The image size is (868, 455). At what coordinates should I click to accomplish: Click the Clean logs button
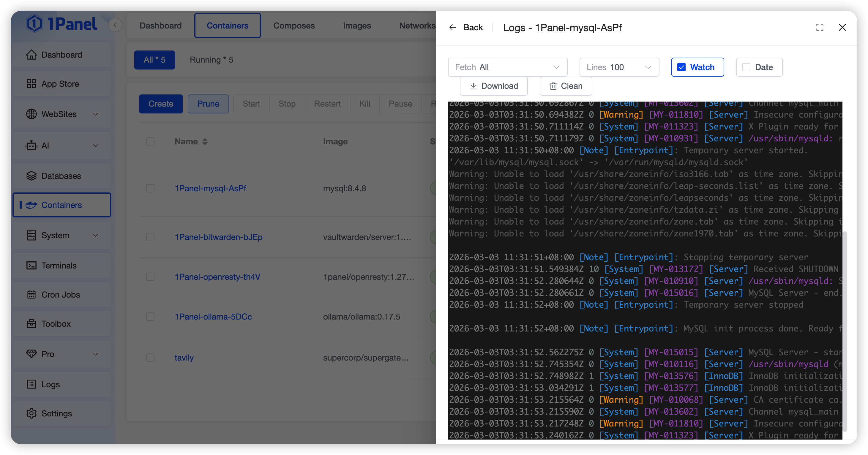[x=566, y=86]
